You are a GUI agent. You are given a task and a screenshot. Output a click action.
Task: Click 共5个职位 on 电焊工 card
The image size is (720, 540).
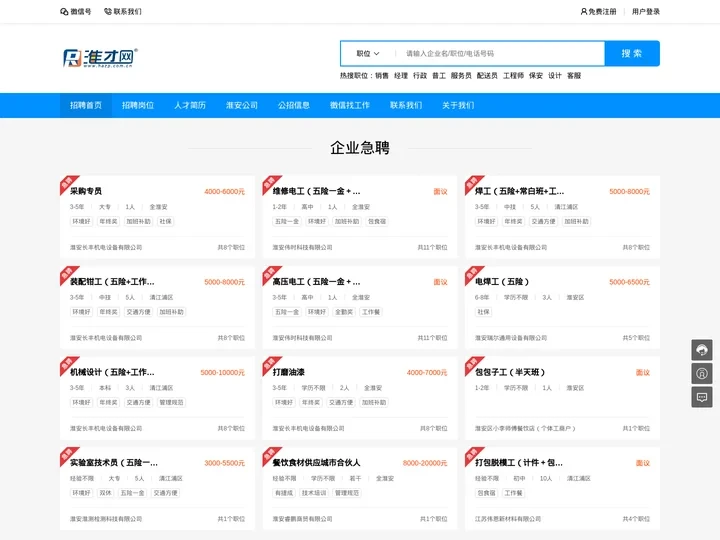[x=636, y=338]
